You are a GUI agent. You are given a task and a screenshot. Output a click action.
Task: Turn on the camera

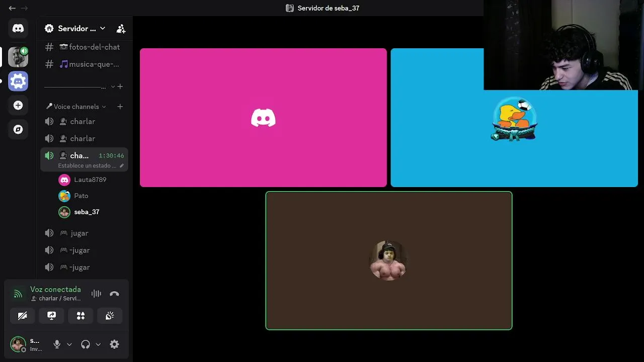point(23,316)
